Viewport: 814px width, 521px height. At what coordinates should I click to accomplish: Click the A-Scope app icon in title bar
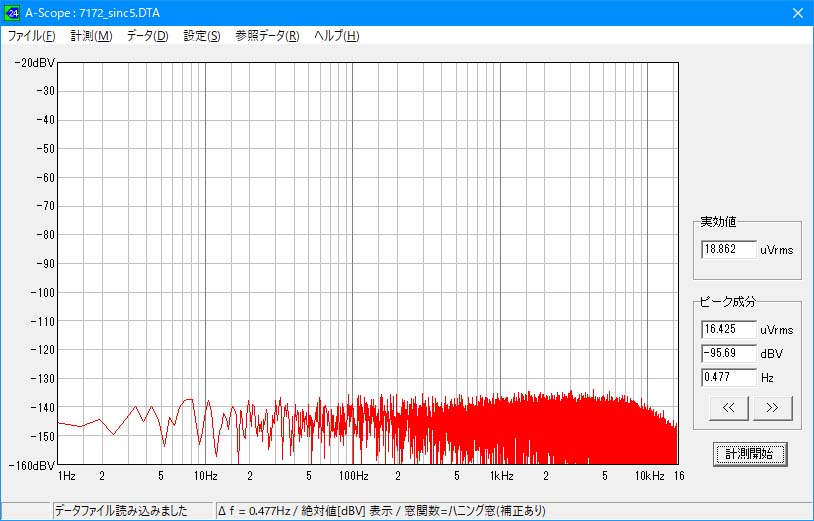point(12,13)
